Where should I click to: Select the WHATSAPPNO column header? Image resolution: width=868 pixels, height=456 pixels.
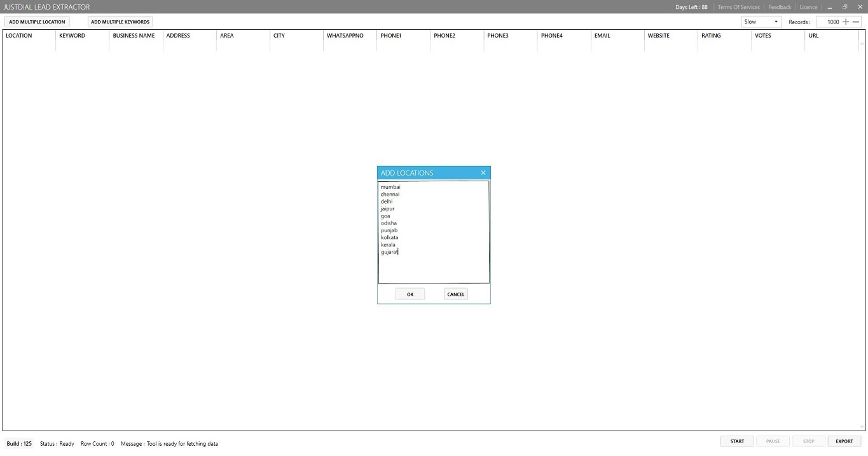[x=345, y=36]
